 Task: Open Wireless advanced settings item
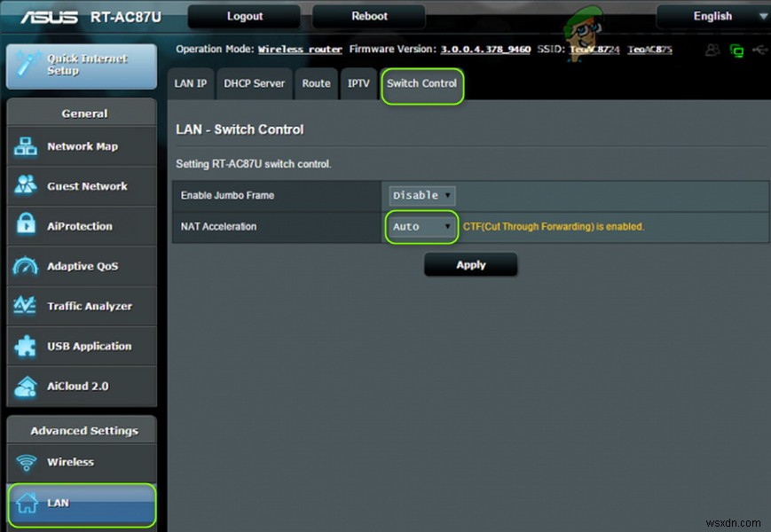click(x=83, y=462)
